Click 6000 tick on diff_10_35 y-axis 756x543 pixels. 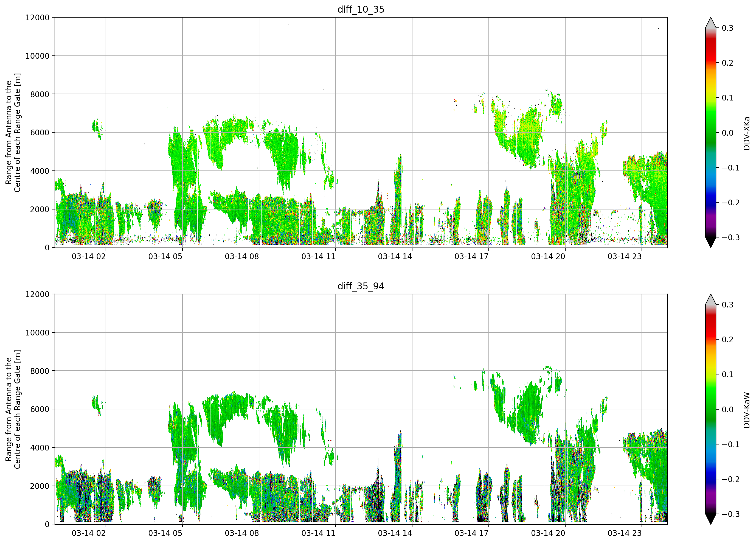(x=40, y=133)
